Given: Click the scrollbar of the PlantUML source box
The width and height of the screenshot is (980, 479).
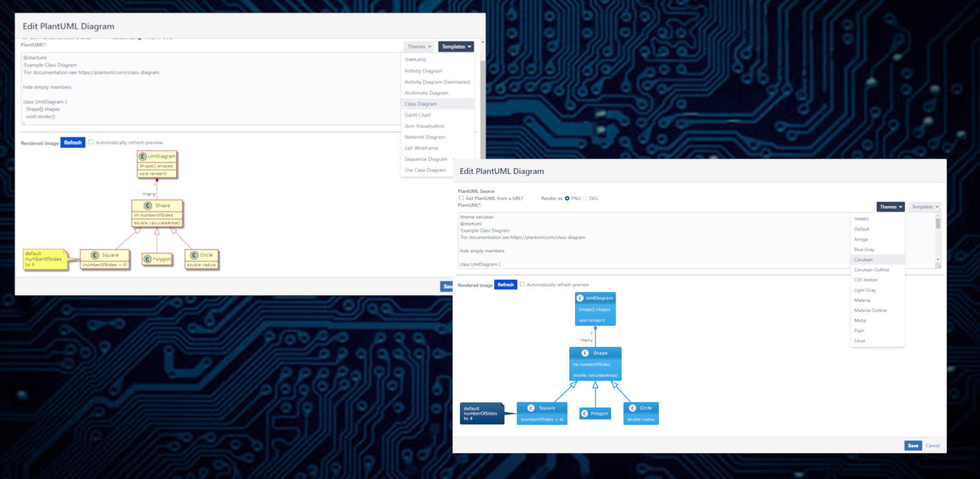Looking at the screenshot, I should (938, 240).
